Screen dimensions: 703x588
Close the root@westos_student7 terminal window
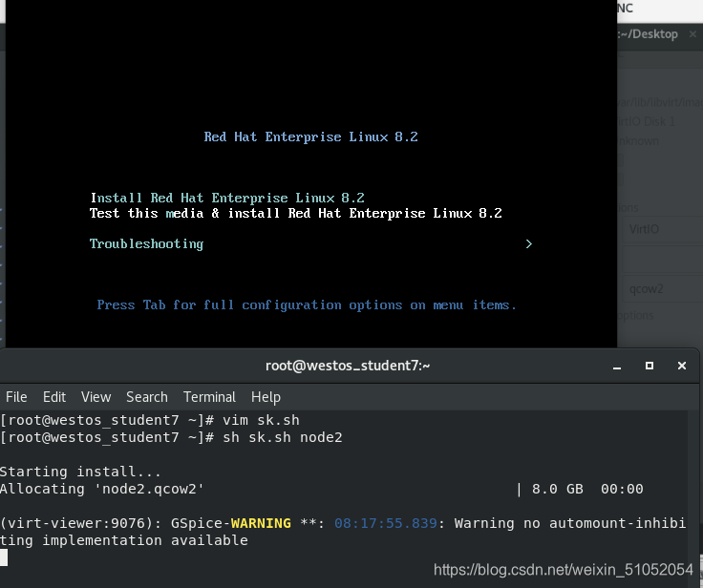(x=681, y=366)
